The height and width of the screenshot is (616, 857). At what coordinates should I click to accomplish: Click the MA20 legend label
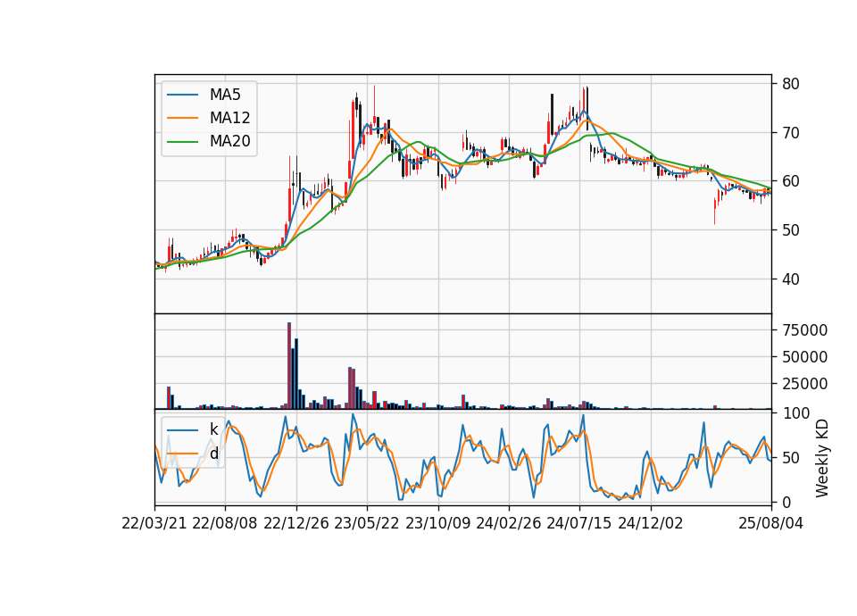coord(229,141)
